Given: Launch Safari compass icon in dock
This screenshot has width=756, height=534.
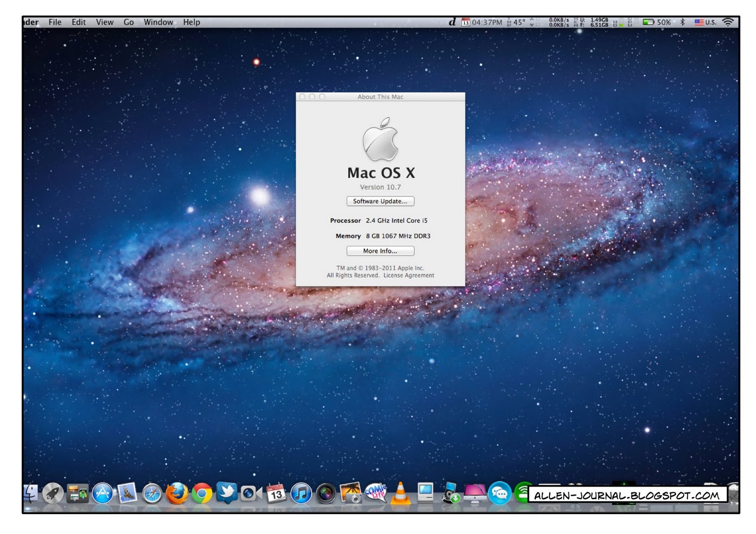Looking at the screenshot, I should pos(152,494).
